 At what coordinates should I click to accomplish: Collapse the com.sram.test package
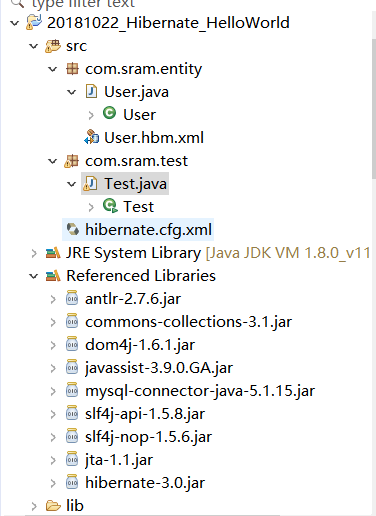pyautogui.click(x=53, y=161)
